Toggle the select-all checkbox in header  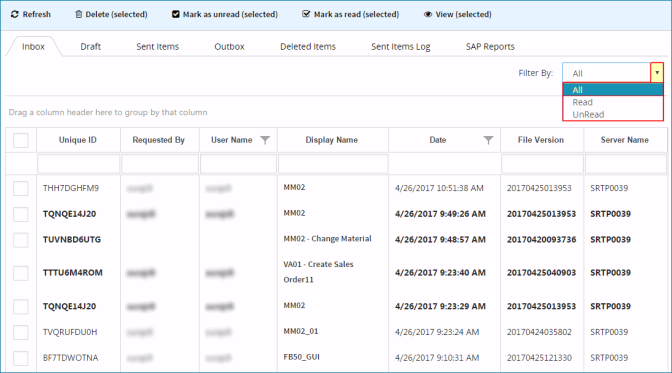[x=21, y=140]
